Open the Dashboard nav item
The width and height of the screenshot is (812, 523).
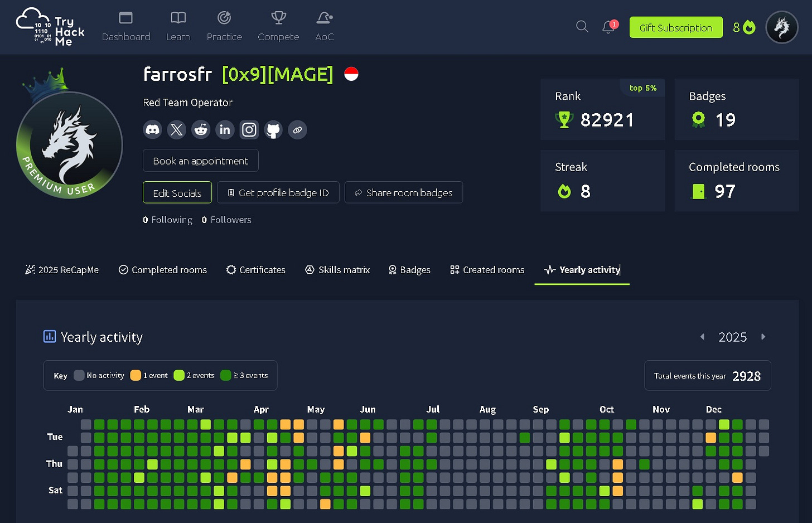click(126, 27)
